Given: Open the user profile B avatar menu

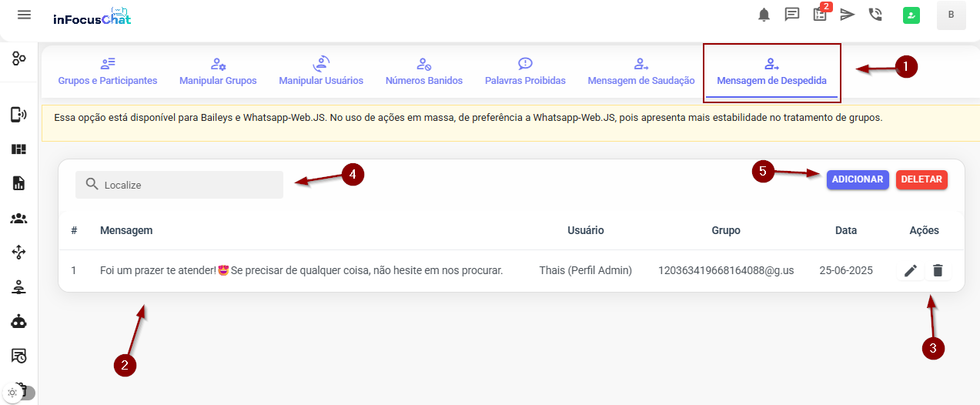Looking at the screenshot, I should (x=951, y=15).
